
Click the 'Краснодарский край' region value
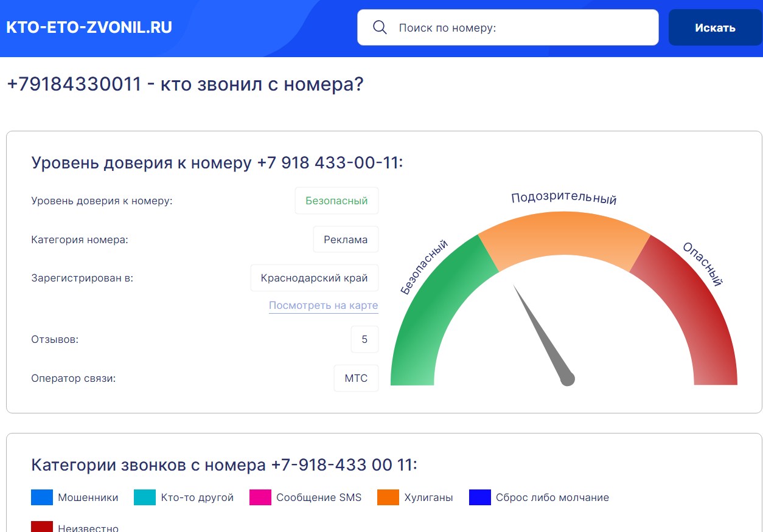pos(315,278)
